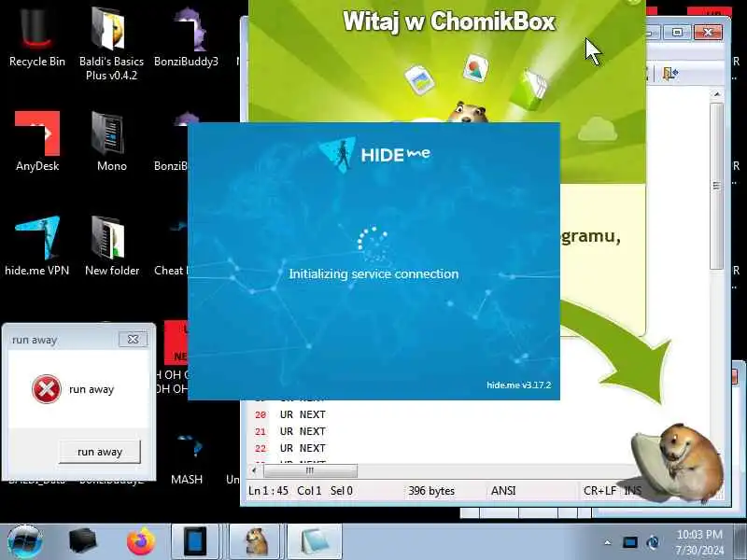This screenshot has height=560, width=747.
Task: Click ANSI encoding in status bar
Action: [x=503, y=491]
